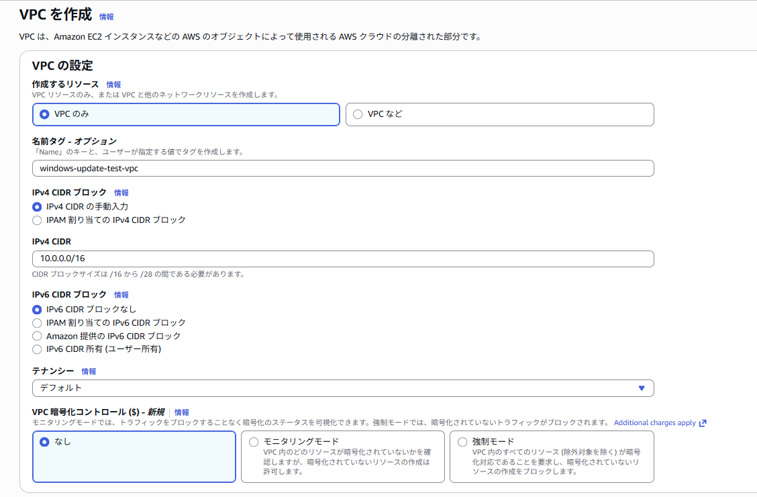This screenshot has height=497, width=757.
Task: Click the external link icon beside Additional charges
Action: (703, 423)
